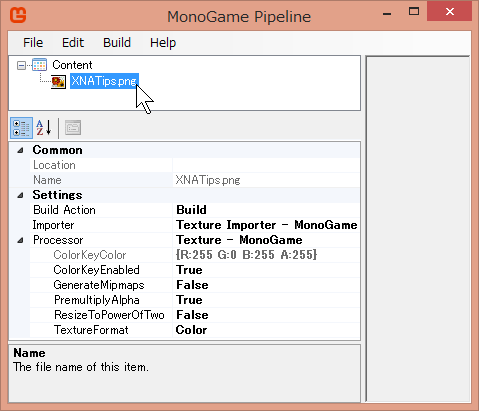This screenshot has width=479, height=411.
Task: Select the Location property row
Action: coord(195,165)
